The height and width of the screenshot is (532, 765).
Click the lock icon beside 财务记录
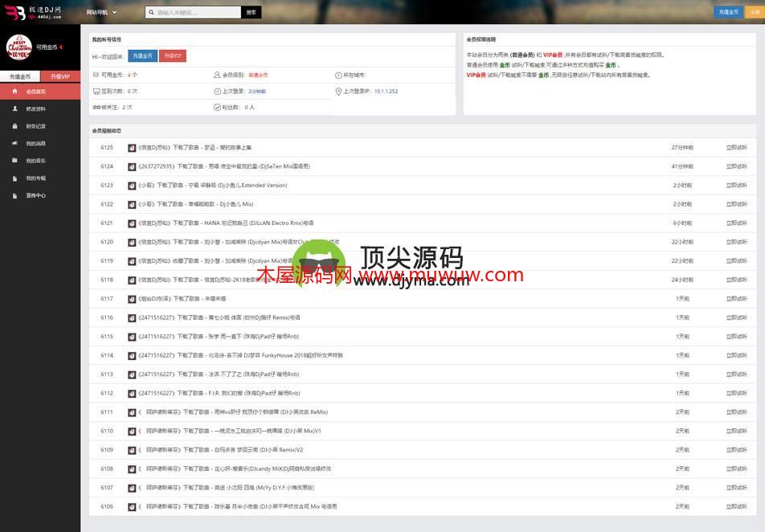[14, 126]
